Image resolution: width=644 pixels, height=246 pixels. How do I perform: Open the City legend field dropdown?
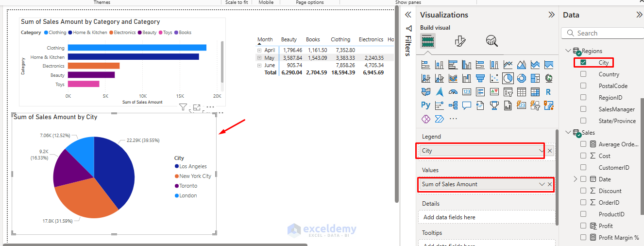click(542, 151)
